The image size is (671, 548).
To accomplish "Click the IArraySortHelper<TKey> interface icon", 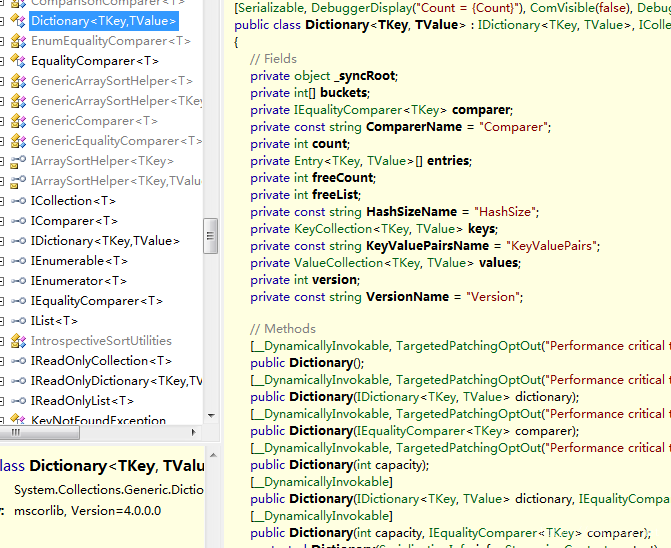I will point(18,161).
